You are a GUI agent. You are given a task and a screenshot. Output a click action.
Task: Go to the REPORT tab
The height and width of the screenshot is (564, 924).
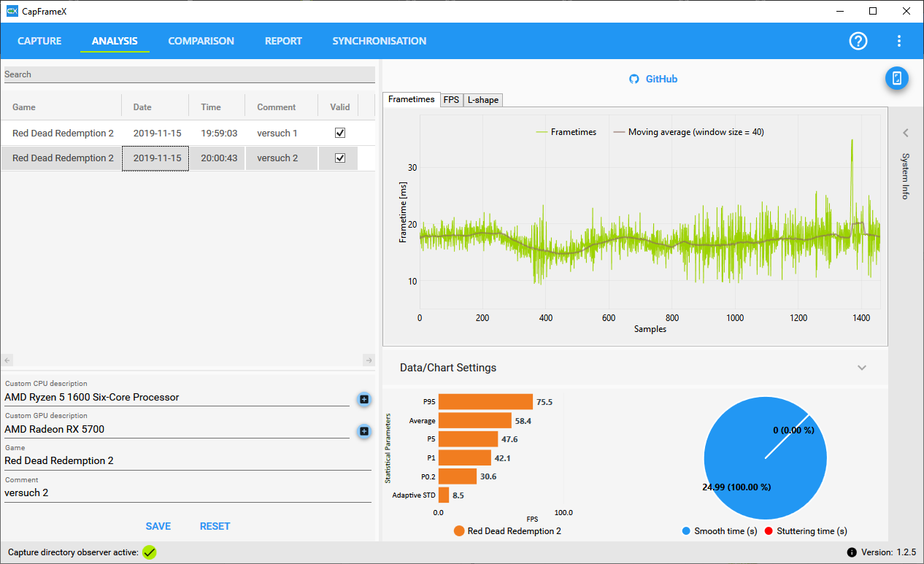(x=283, y=41)
